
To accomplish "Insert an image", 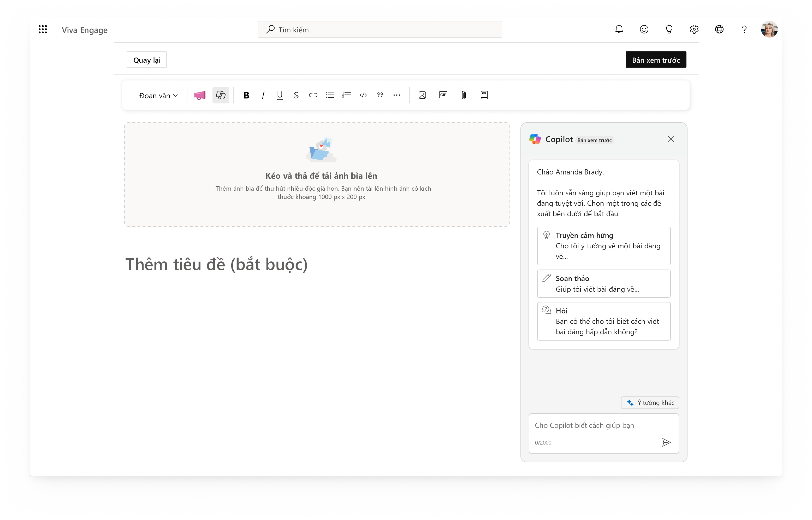I will pyautogui.click(x=422, y=95).
